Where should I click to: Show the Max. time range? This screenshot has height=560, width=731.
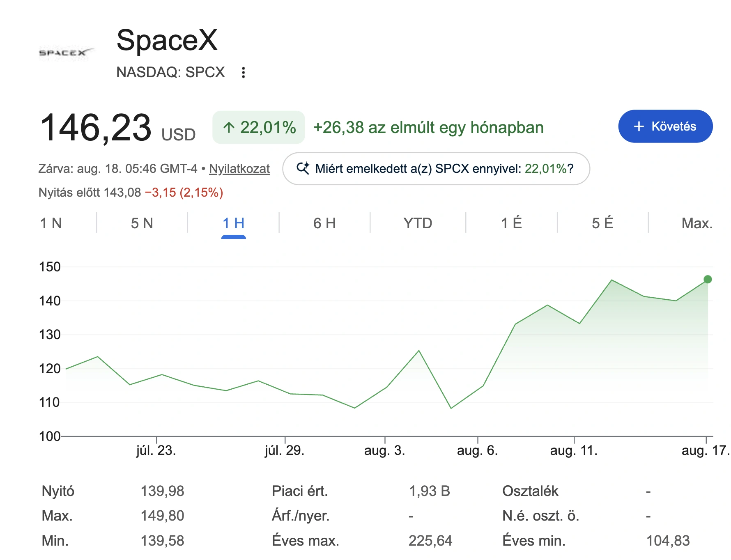697,223
